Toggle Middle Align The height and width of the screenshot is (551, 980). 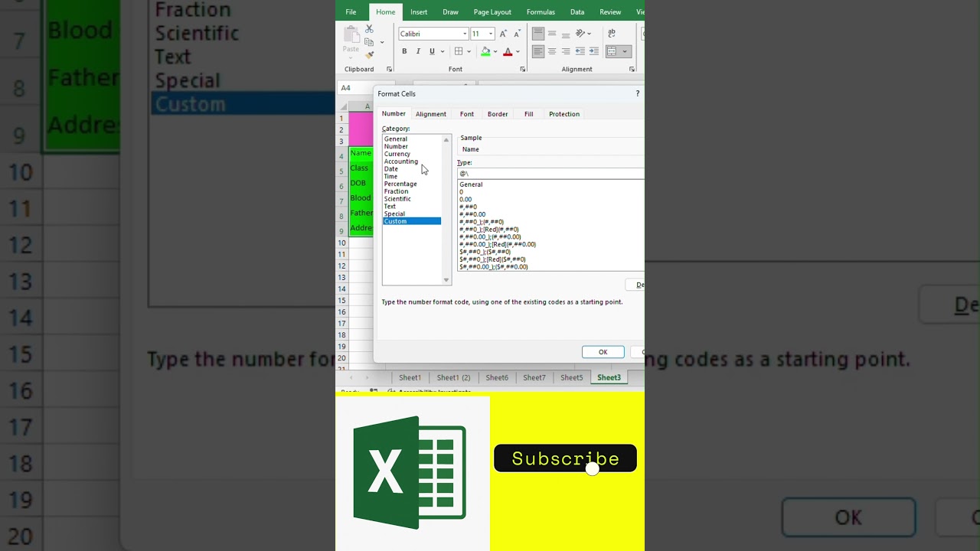pyautogui.click(x=552, y=34)
